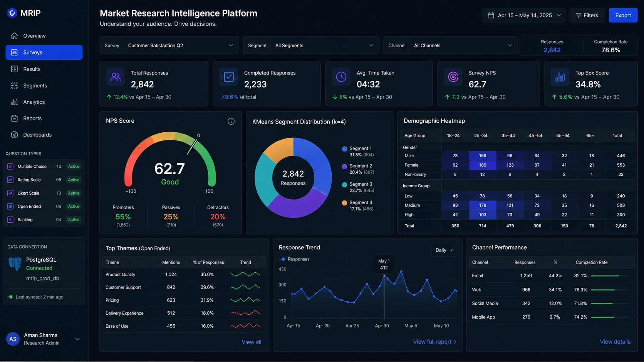Screen dimensions: 644x362
Task: Click the MRIP shield logo
Action: pos(12,13)
